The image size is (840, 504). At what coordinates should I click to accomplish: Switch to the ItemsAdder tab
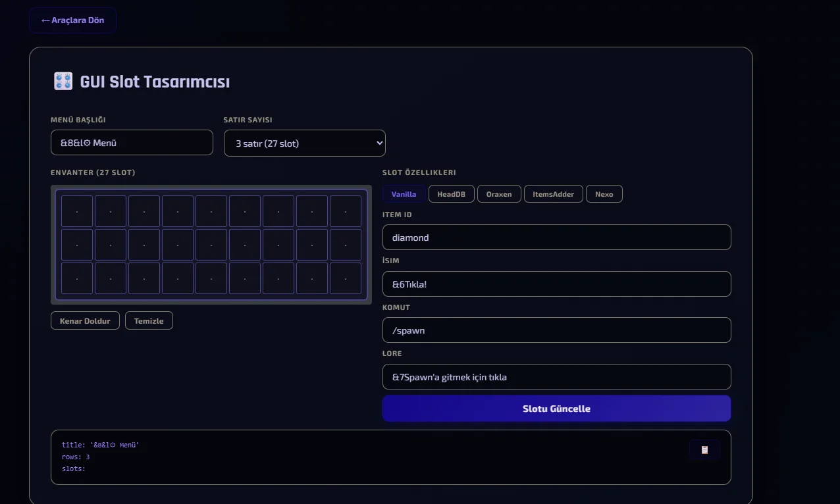click(554, 194)
